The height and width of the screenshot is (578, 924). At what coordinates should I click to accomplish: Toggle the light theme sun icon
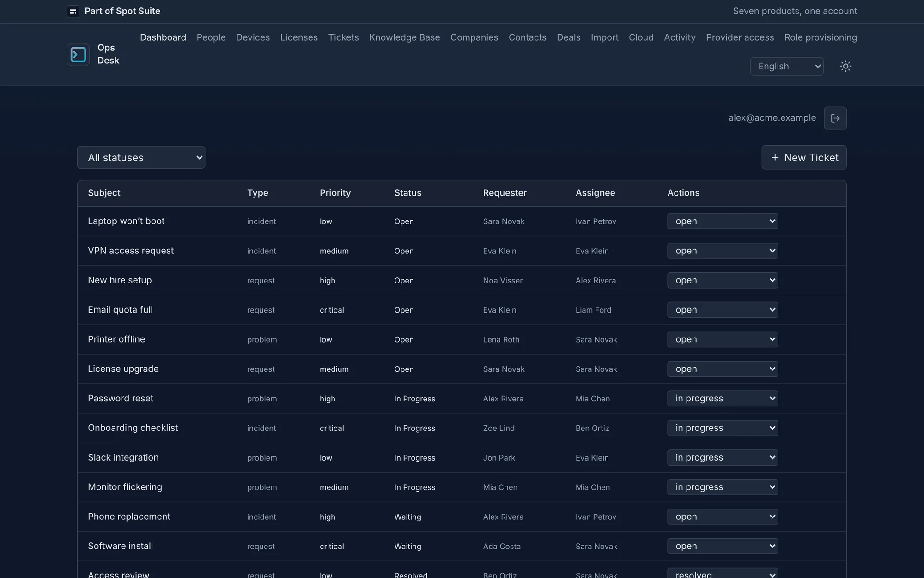click(845, 66)
